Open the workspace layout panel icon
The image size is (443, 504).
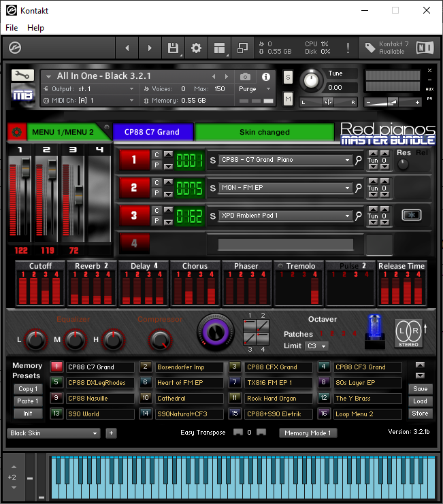[x=219, y=48]
